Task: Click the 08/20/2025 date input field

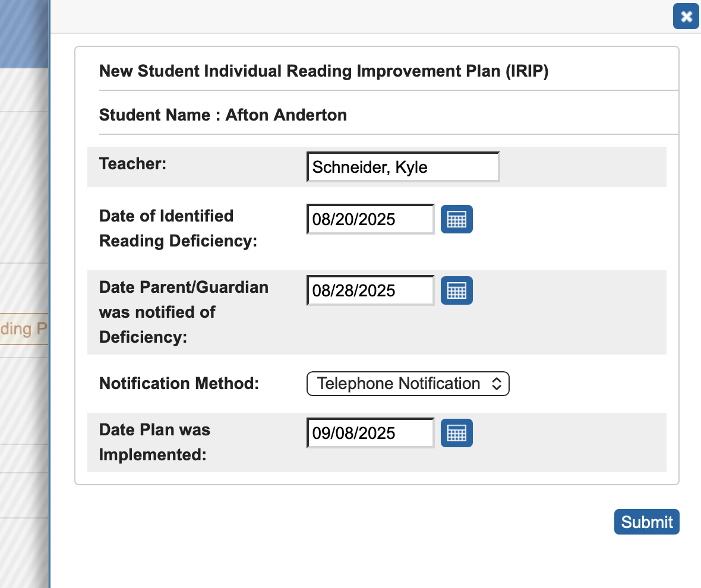Action: pos(370,219)
